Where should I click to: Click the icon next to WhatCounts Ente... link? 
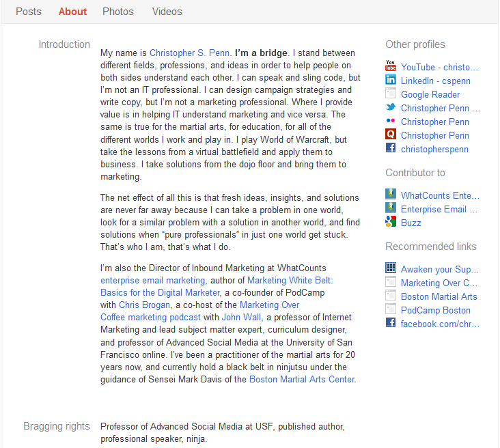[391, 195]
